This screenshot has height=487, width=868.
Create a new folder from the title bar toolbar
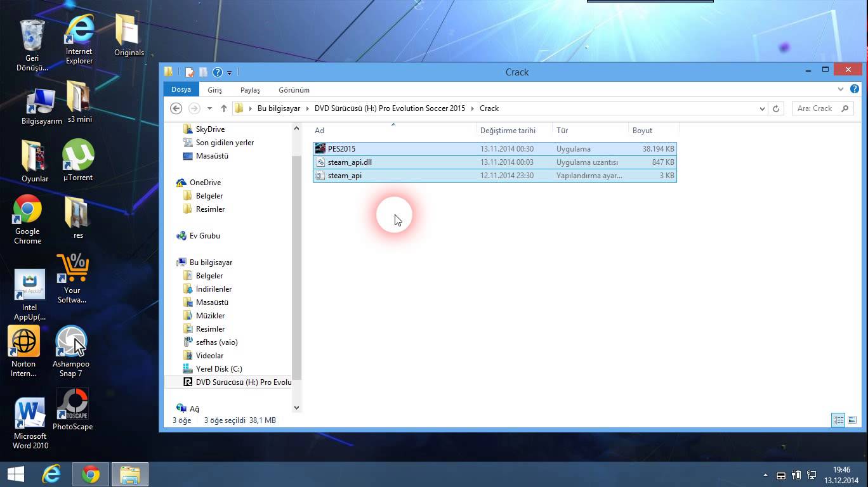(203, 72)
